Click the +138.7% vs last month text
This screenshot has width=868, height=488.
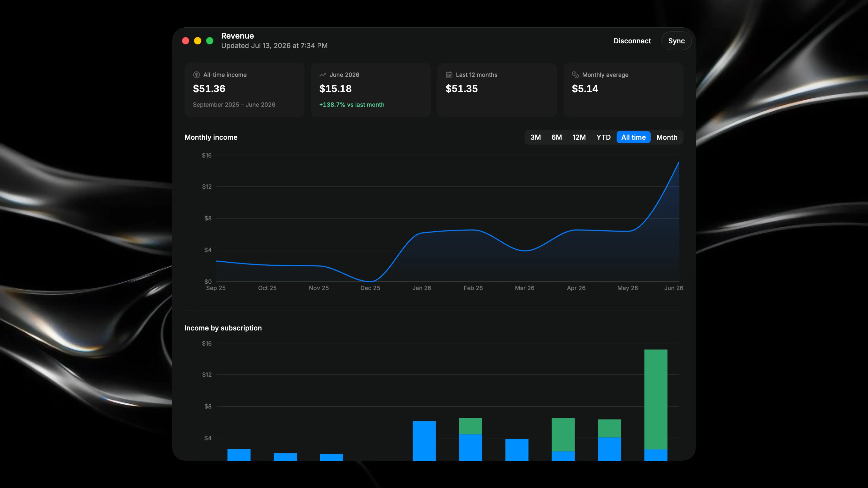[352, 105]
